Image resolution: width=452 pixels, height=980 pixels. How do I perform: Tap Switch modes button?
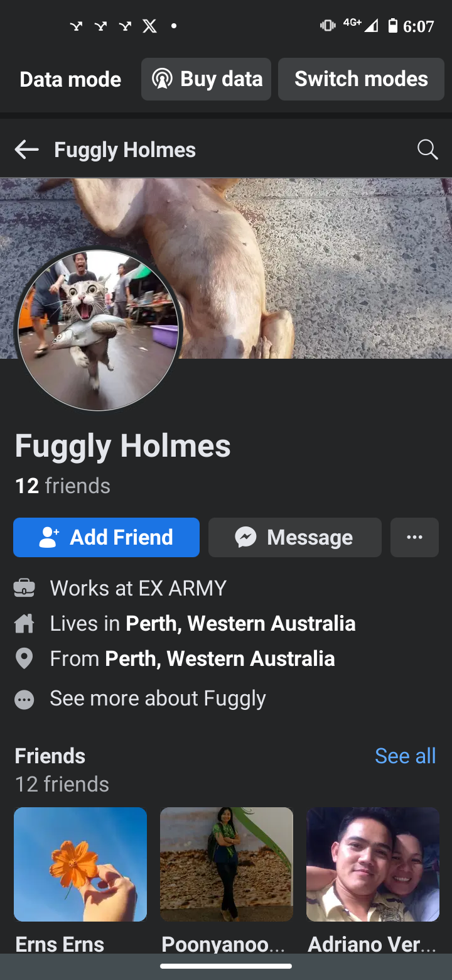(361, 79)
